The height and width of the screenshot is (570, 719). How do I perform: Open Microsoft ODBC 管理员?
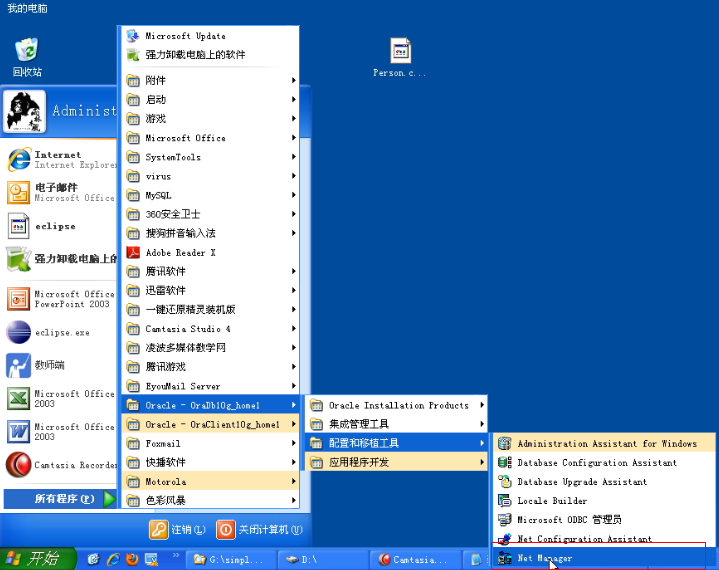click(x=603, y=520)
